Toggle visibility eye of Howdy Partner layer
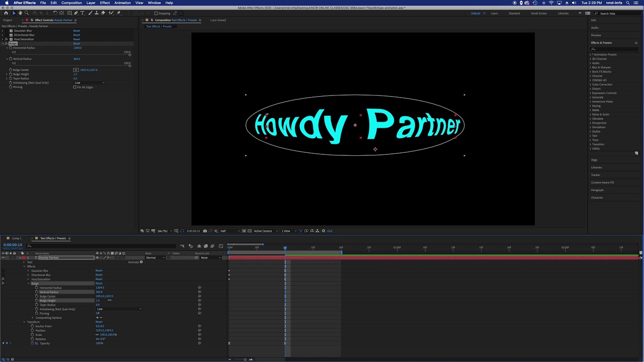644x362 pixels. pos(3,257)
